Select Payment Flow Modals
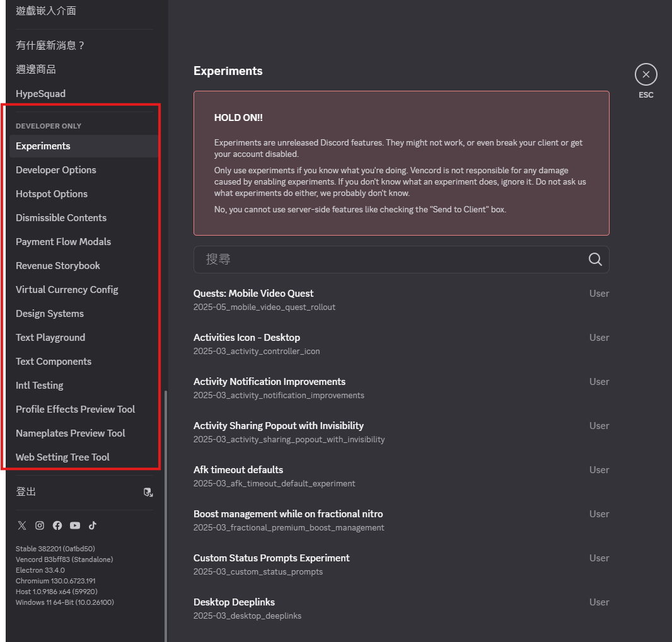The image size is (672, 642). 84,242
